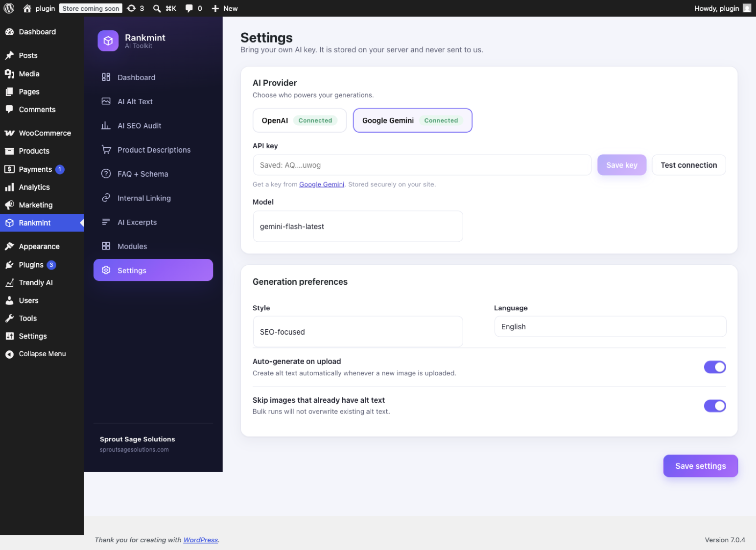The width and height of the screenshot is (756, 550).
Task: Click the Internal Linking chain icon
Action: click(106, 198)
